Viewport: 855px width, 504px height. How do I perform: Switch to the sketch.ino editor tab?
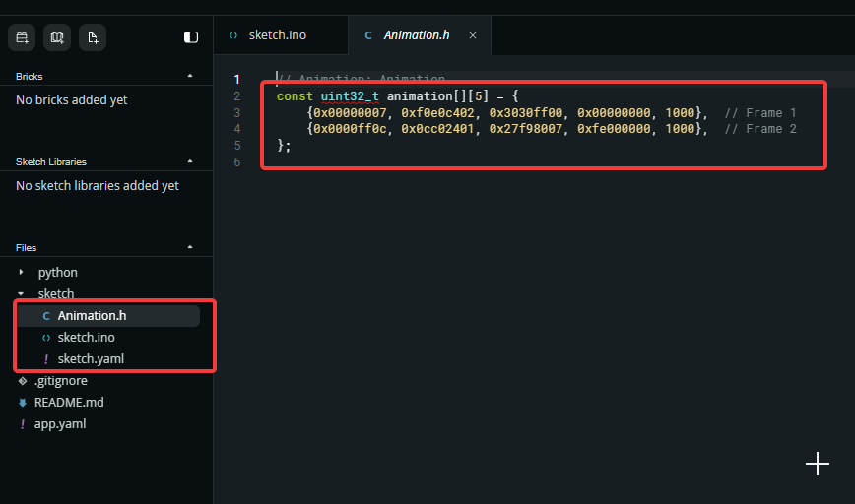click(281, 35)
